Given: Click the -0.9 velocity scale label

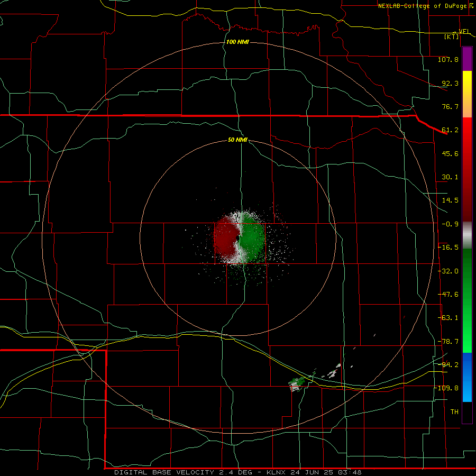Looking at the screenshot, I should pos(450,224).
